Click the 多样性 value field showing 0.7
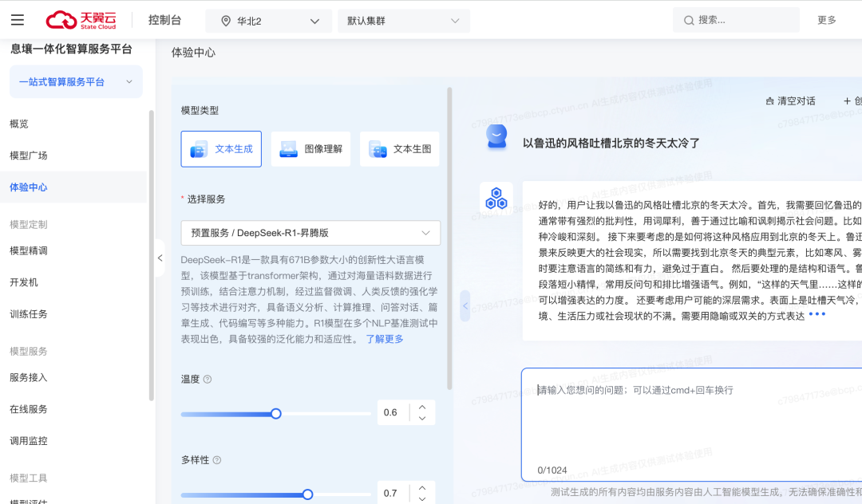Viewport: 862px width, 504px height. [x=393, y=493]
